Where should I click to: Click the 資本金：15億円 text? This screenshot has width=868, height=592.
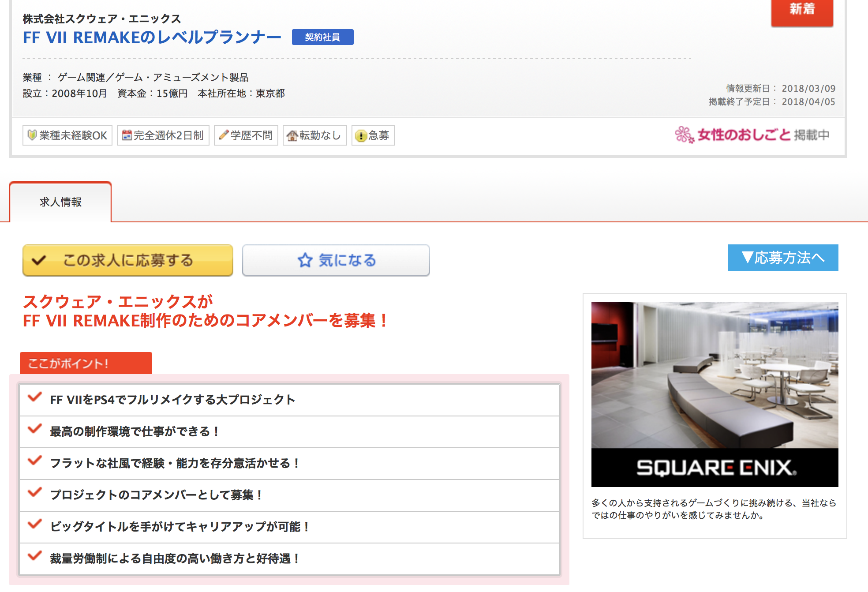pyautogui.click(x=153, y=94)
